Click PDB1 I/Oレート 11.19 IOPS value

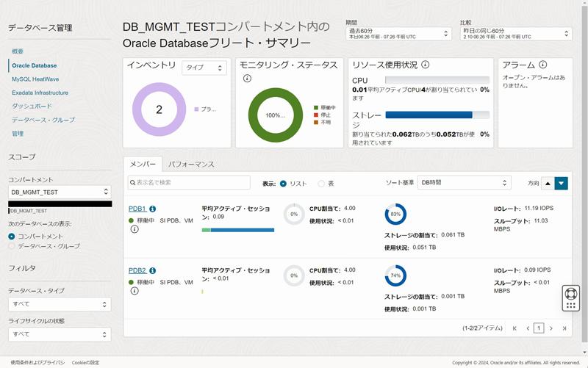point(539,208)
